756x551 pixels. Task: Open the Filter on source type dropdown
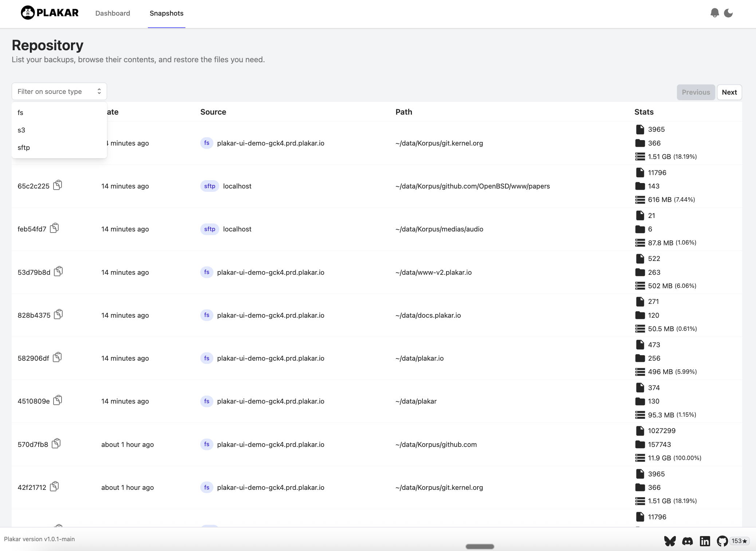pos(59,91)
